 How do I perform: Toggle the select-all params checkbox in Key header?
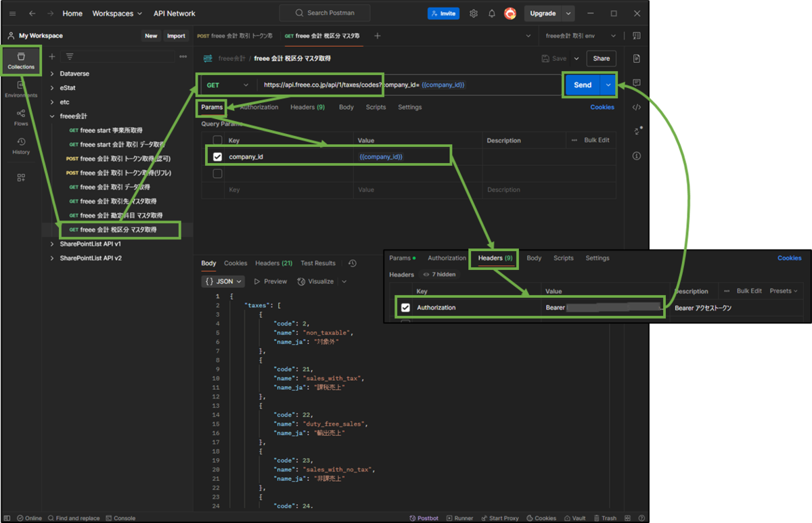(x=217, y=140)
